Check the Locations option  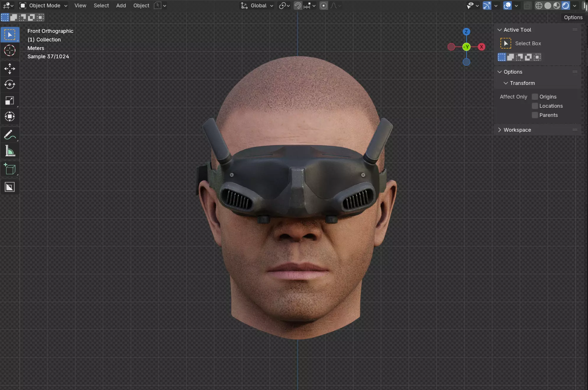pyautogui.click(x=535, y=106)
